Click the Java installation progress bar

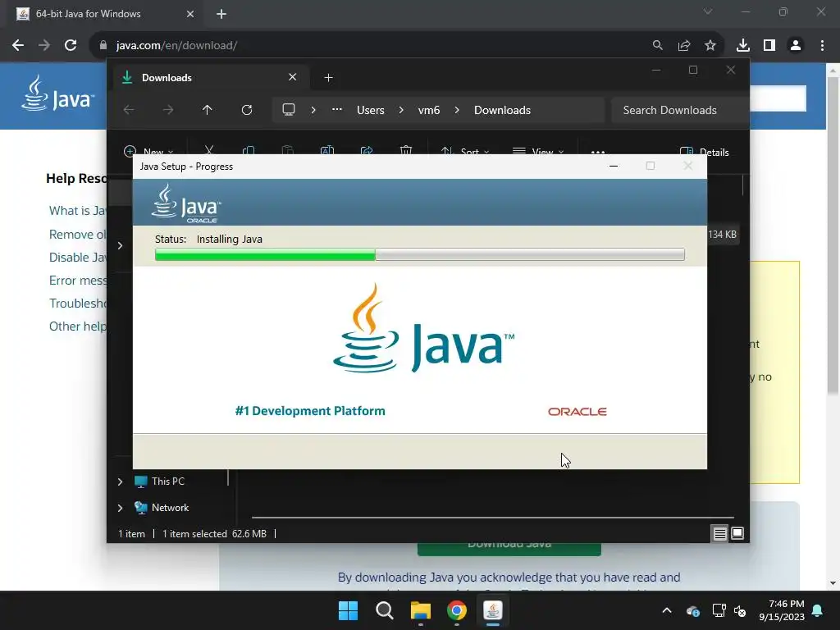(420, 254)
